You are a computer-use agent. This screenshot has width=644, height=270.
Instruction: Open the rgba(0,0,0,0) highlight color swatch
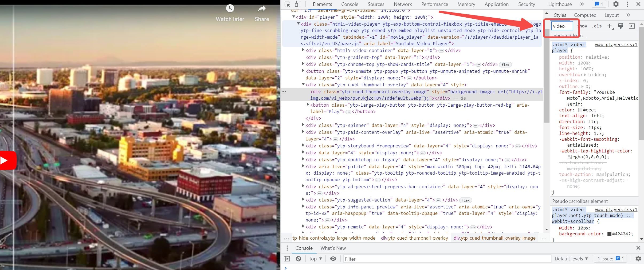570,157
